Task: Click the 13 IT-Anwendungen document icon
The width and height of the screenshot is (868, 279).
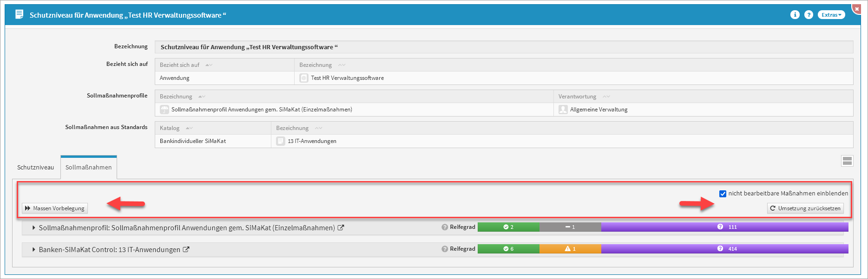Action: 281,141
